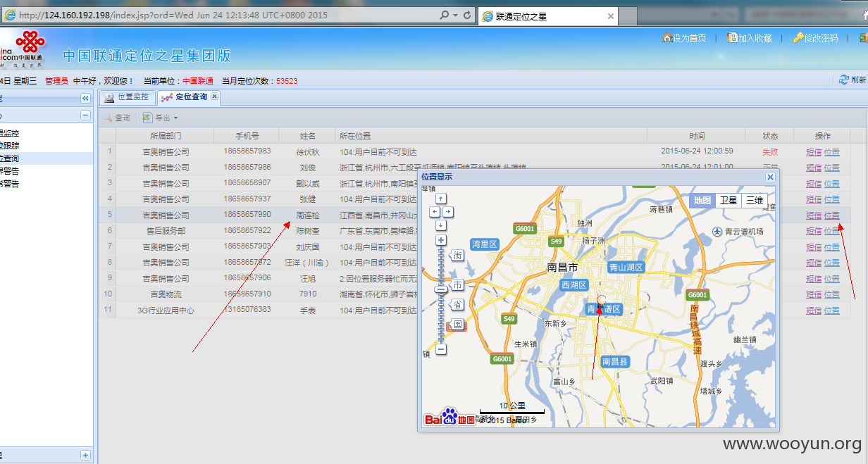Click the 失败 status in row 1
Viewport: 868px width, 464px height.
770,151
